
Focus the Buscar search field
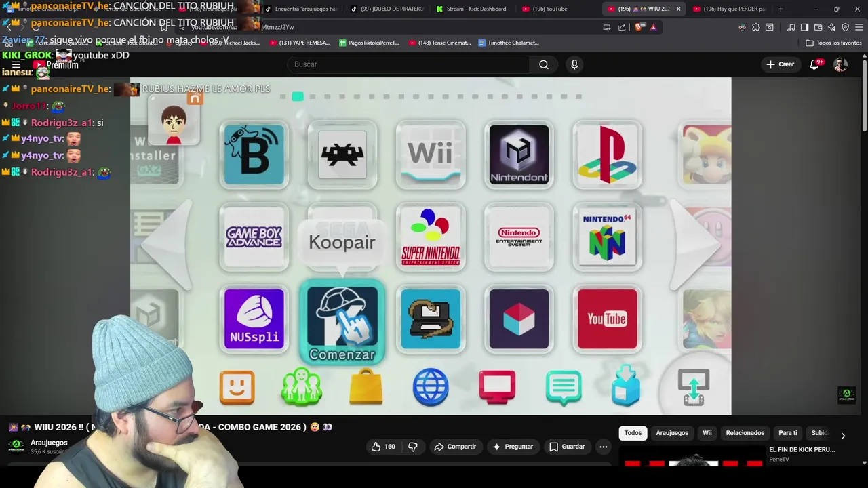(x=408, y=64)
